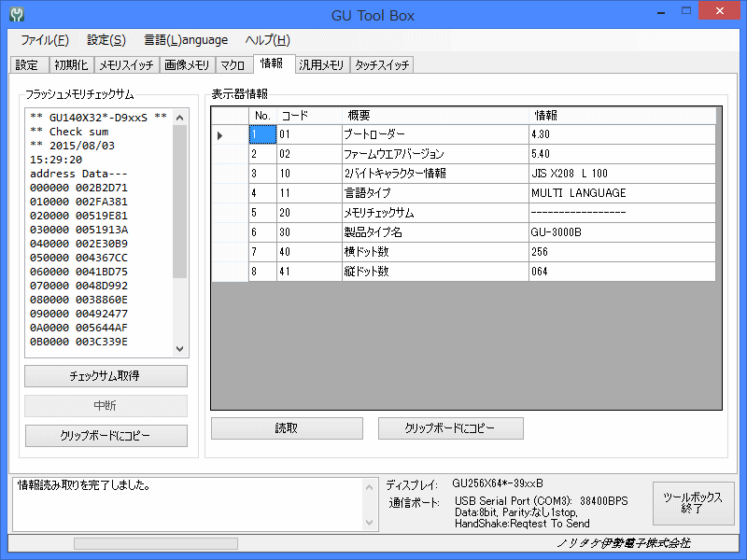The width and height of the screenshot is (747, 560).
Task: Click the MULTI LANGUAGE cell
Action: [x=622, y=193]
